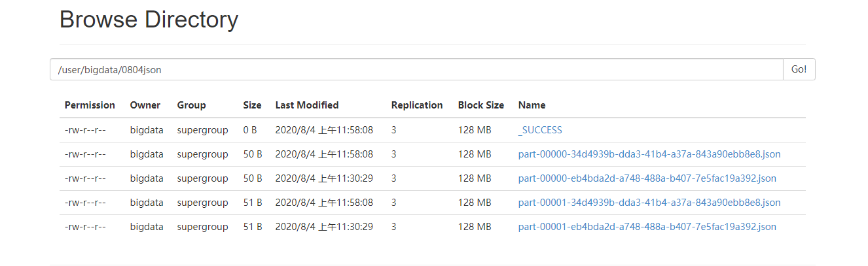This screenshot has width=868, height=266.
Task: Click 50 B size of part-00000-eb4bda2d
Action: point(253,178)
